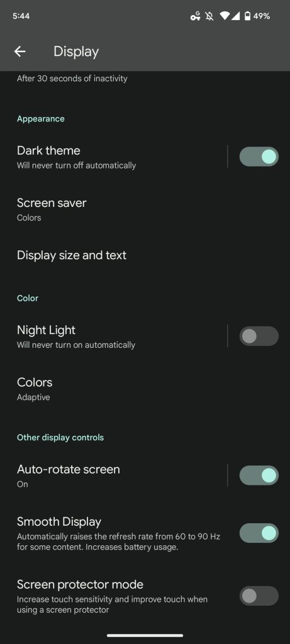Tap the mobile signal strength icon
The width and height of the screenshot is (290, 644).
click(236, 16)
